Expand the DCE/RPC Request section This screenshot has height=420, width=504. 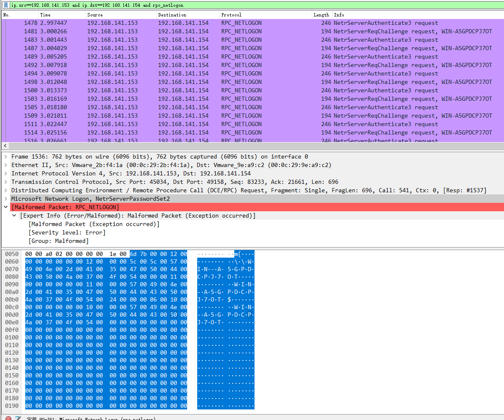click(5, 190)
